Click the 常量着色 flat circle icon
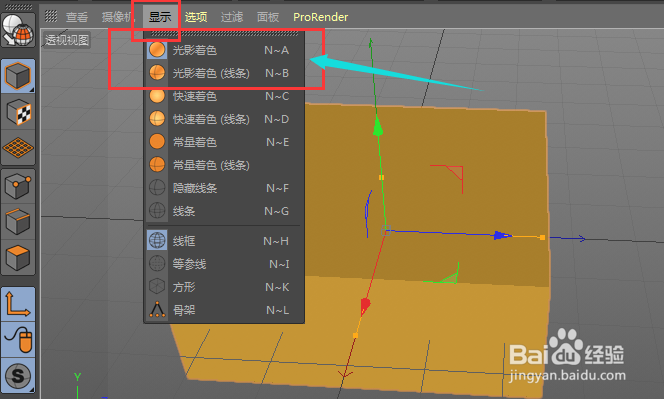Viewport: 664px width, 399px height. 157,142
